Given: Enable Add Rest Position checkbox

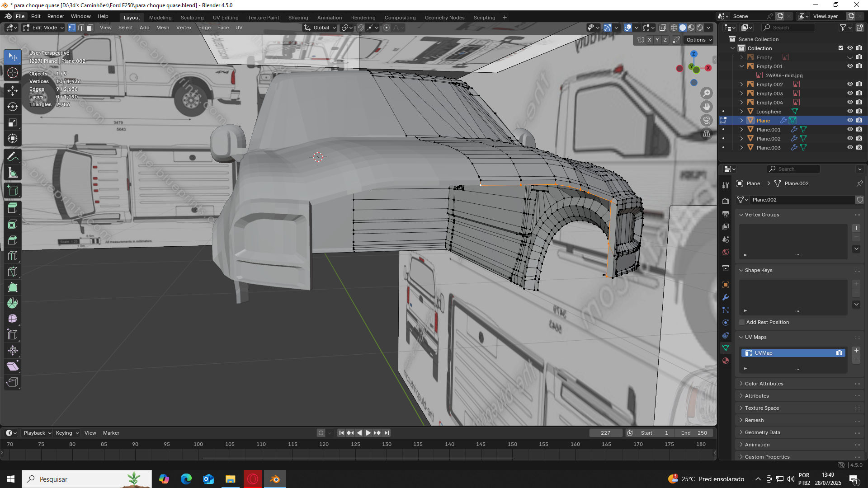Looking at the screenshot, I should click(742, 322).
